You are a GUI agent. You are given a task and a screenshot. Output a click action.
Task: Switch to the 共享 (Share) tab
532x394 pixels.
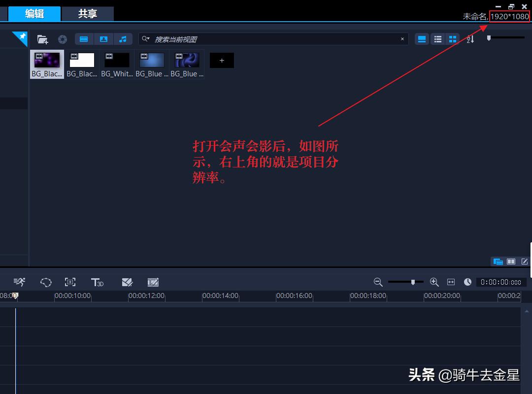point(88,14)
